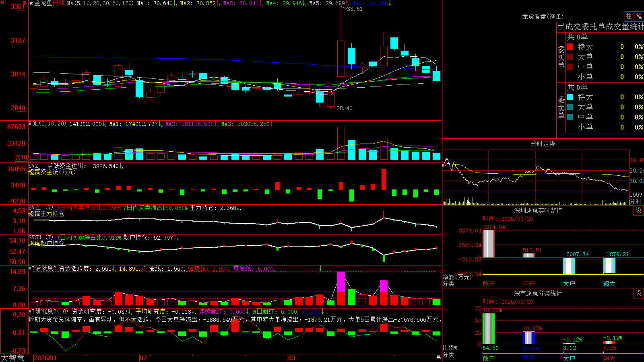644x362 pixels.
Task: Click the 强势线: 3.000 label
Action: (x=208, y=268)
